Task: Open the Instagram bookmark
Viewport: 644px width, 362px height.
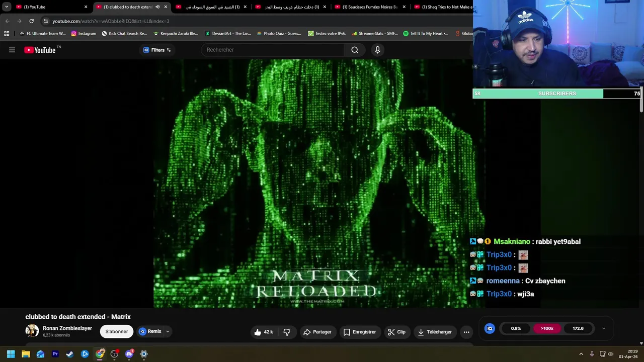Action: tap(84, 34)
